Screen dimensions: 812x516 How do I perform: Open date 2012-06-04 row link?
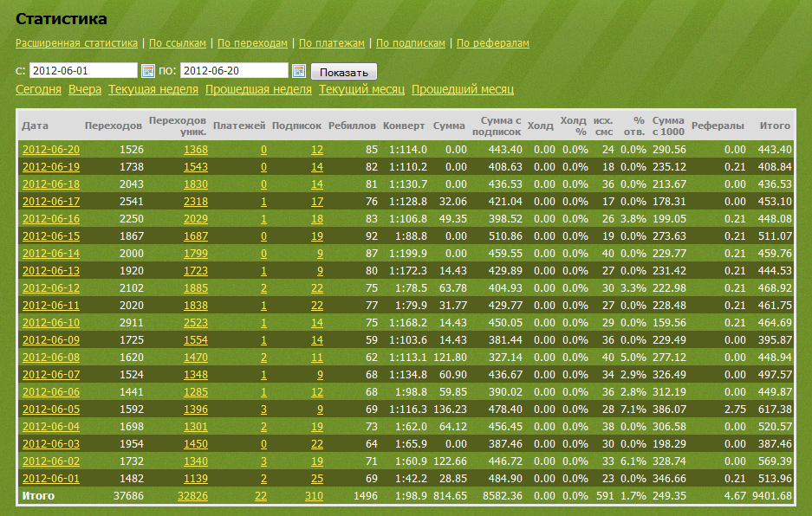tap(51, 427)
